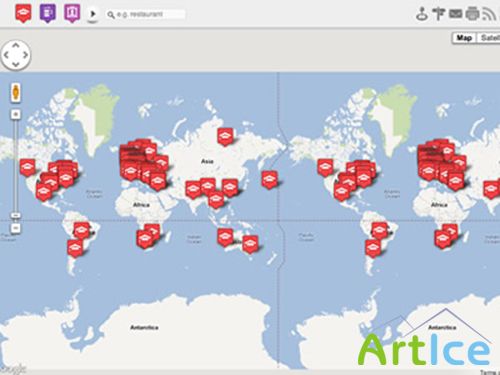500x375 pixels.
Task: Open directions using the signpost icon
Action: pos(439,14)
